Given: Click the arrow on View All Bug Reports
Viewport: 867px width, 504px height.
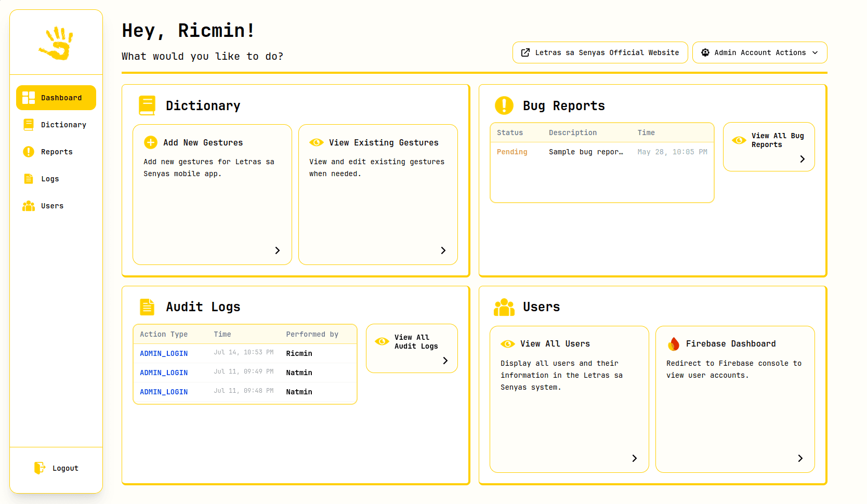Looking at the screenshot, I should [x=803, y=159].
